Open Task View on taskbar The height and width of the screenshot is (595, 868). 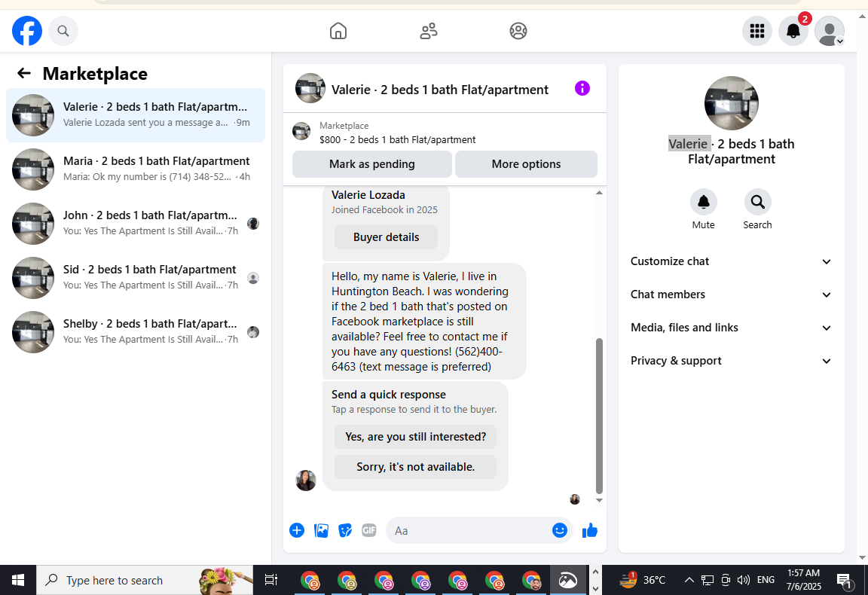click(270, 580)
